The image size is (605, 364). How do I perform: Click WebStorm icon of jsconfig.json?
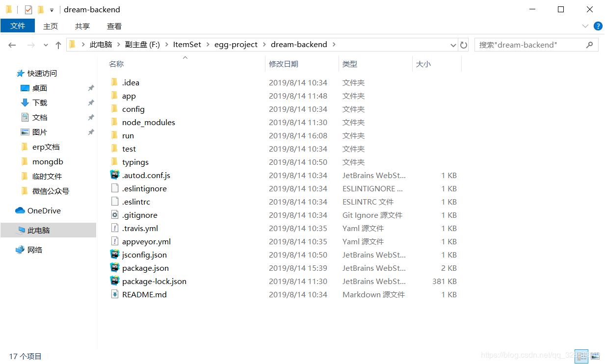[x=114, y=255]
